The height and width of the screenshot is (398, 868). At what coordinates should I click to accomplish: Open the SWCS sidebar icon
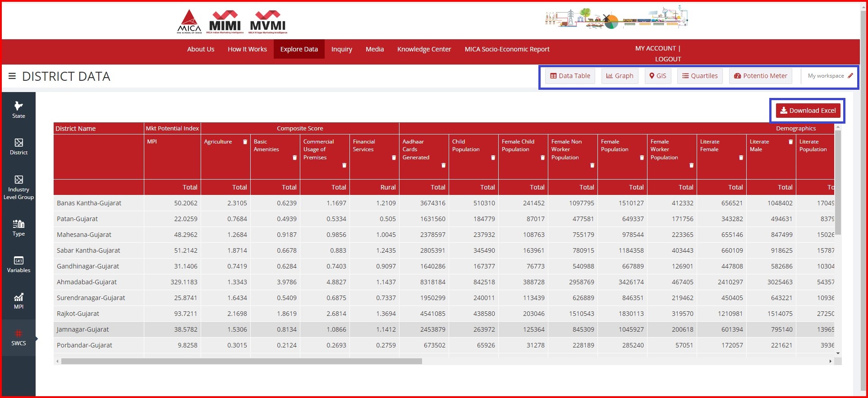tap(18, 338)
